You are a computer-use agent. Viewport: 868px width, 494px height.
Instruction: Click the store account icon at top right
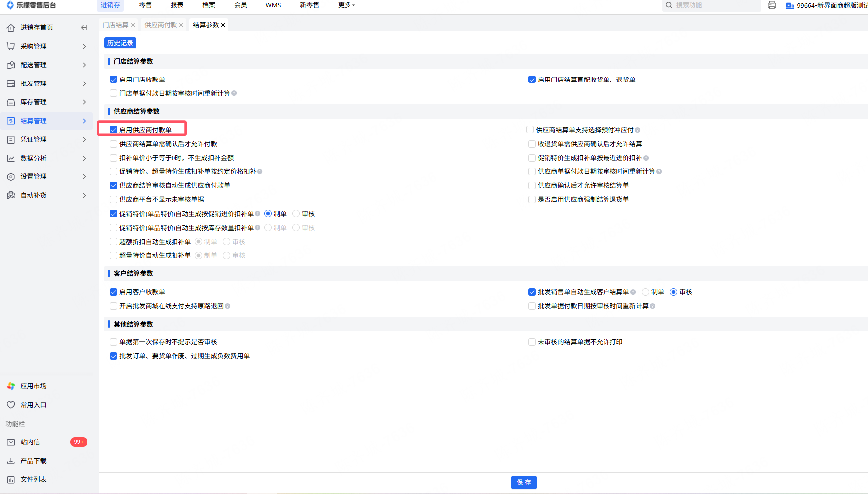click(790, 6)
